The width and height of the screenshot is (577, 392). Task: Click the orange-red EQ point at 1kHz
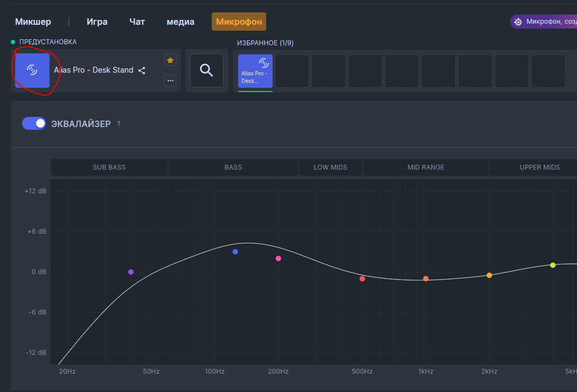pyautogui.click(x=426, y=279)
